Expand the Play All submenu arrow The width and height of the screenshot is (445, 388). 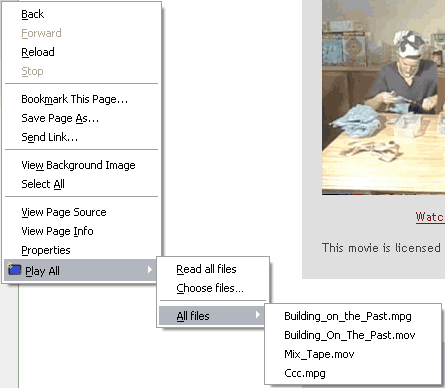(x=150, y=270)
